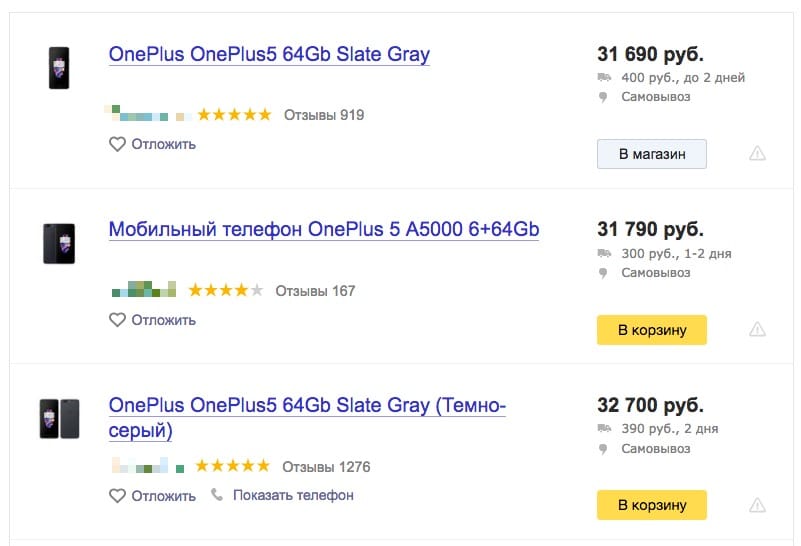Click the two-phone thumbnail of the third listing
The height and width of the screenshot is (546, 801).
60,419
